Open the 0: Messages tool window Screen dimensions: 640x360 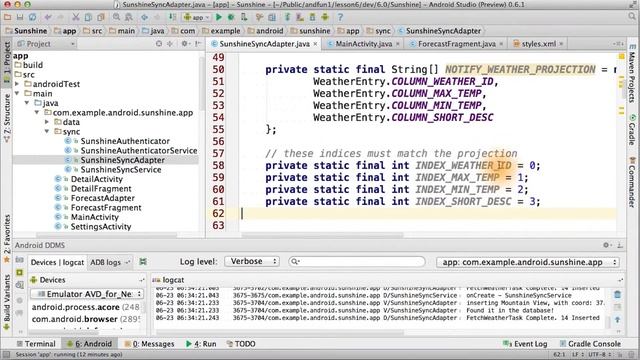pyautogui.click(x=149, y=344)
